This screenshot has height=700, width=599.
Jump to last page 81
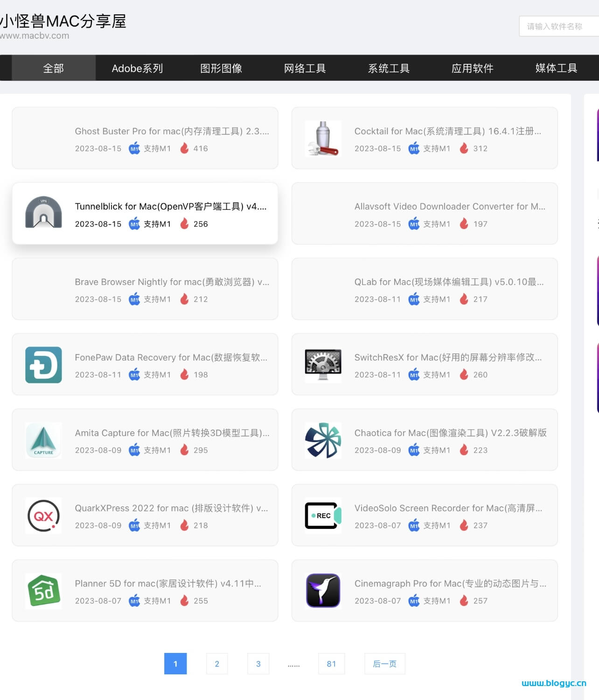point(332,664)
